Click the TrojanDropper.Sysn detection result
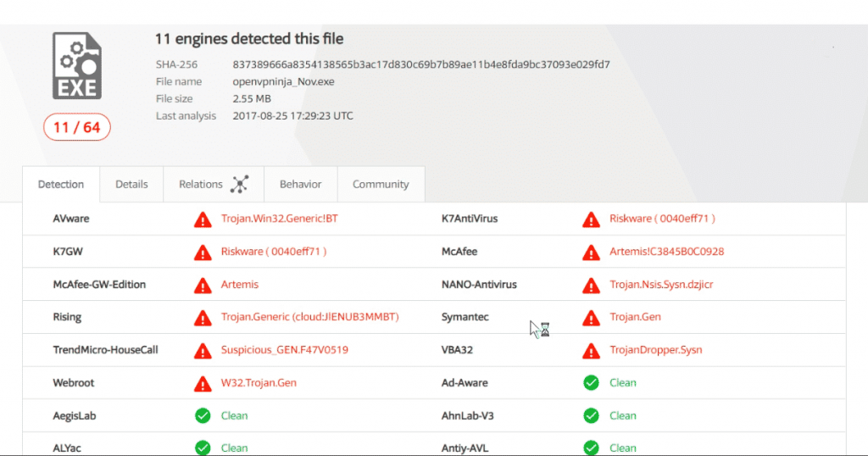868x456 pixels. pos(656,350)
